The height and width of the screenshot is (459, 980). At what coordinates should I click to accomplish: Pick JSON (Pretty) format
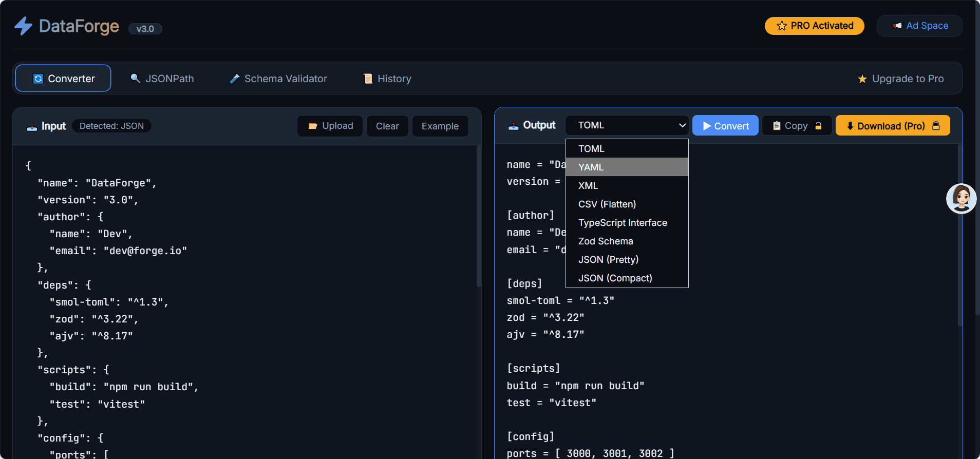point(627,259)
